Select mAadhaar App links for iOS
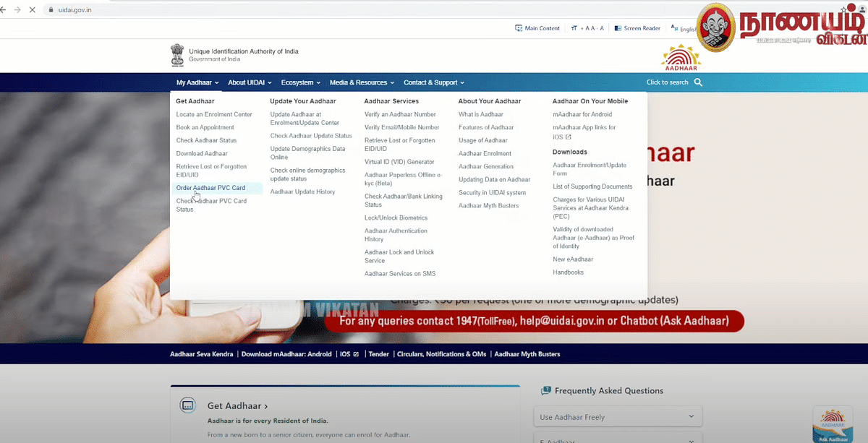This screenshot has height=443, width=868. pos(584,132)
